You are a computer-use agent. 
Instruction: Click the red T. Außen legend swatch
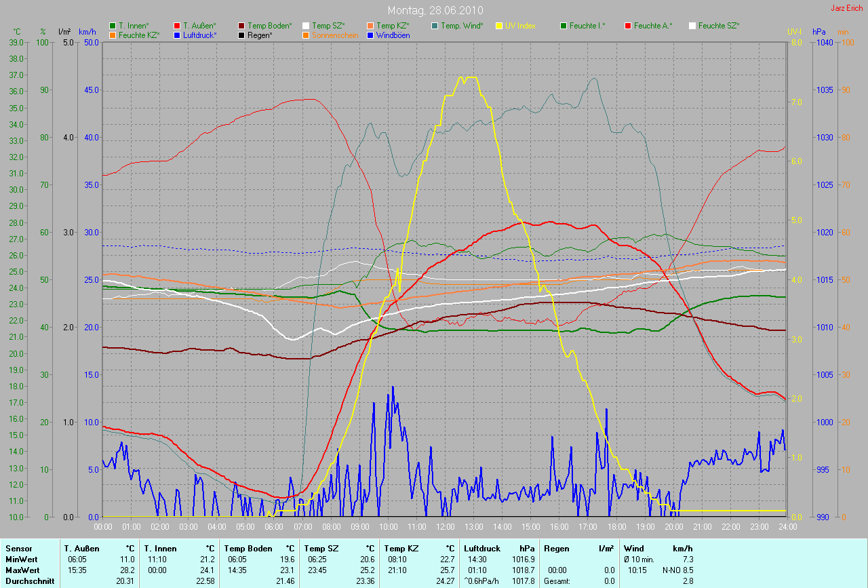(178, 26)
